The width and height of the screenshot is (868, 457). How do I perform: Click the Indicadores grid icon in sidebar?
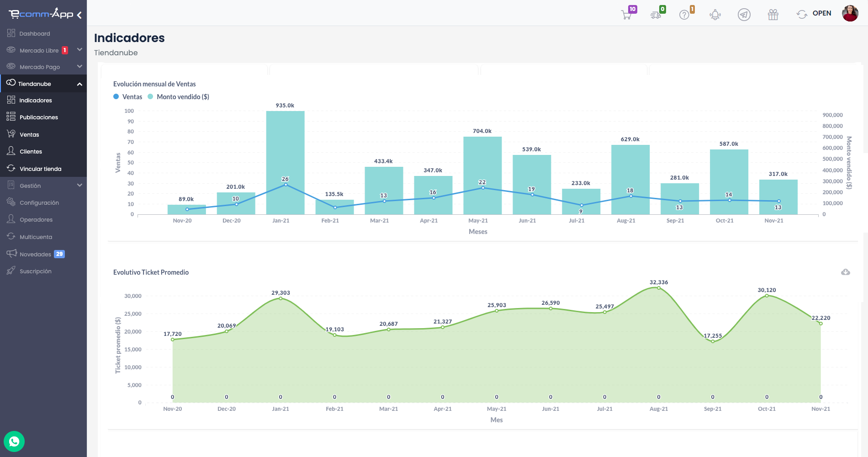click(x=11, y=100)
